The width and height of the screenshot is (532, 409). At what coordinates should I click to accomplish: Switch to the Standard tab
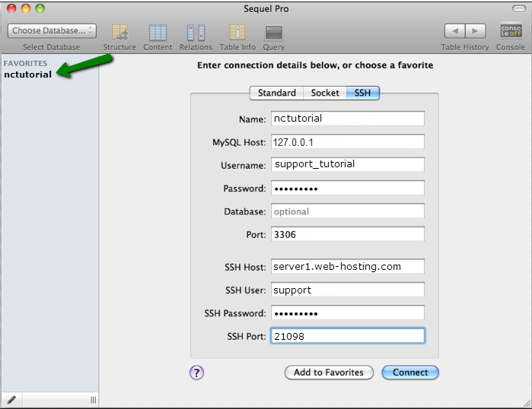(x=277, y=93)
